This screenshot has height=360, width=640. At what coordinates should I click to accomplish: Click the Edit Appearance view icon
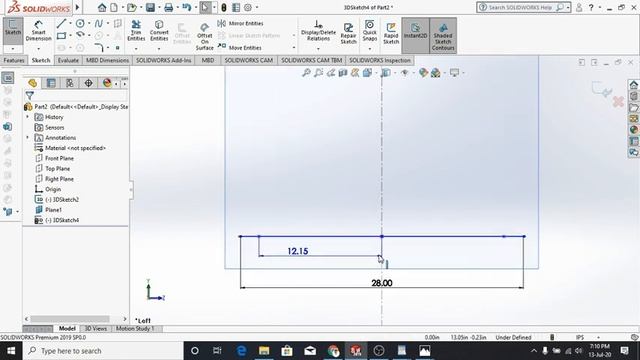pos(423,73)
